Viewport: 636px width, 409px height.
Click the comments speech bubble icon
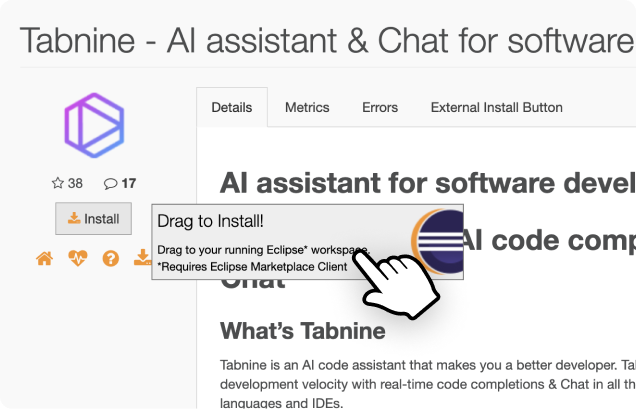pyautogui.click(x=110, y=183)
